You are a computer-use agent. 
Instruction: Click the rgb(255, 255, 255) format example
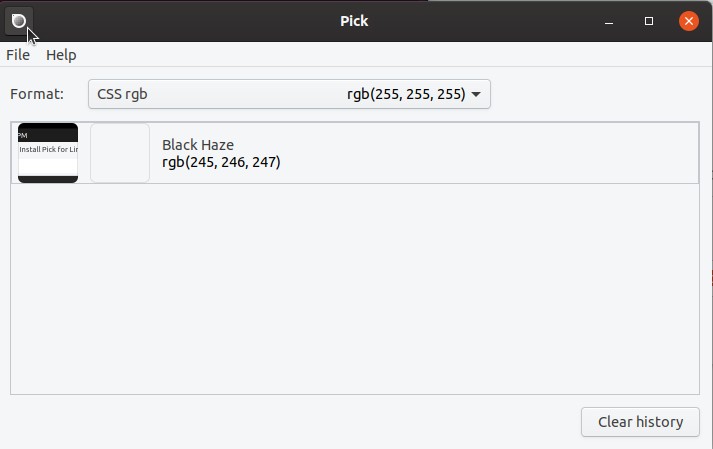(x=406, y=94)
